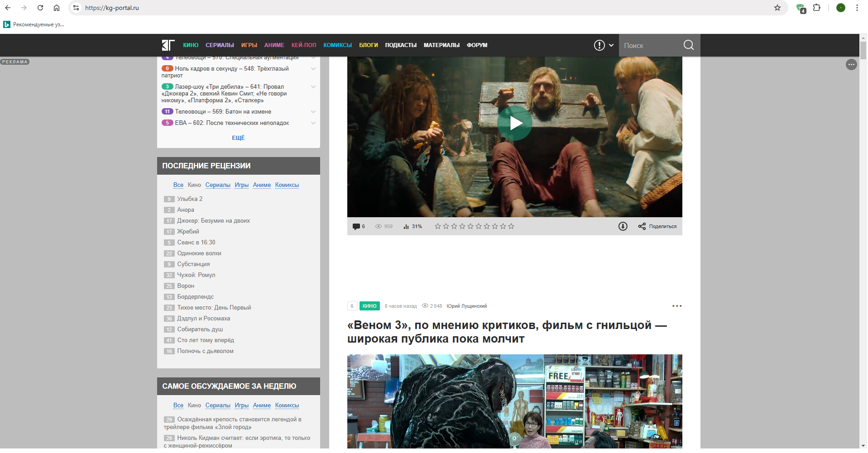Select Комиксы filter in Самое обсуждаемое
The image size is (868, 453).
coord(287,405)
